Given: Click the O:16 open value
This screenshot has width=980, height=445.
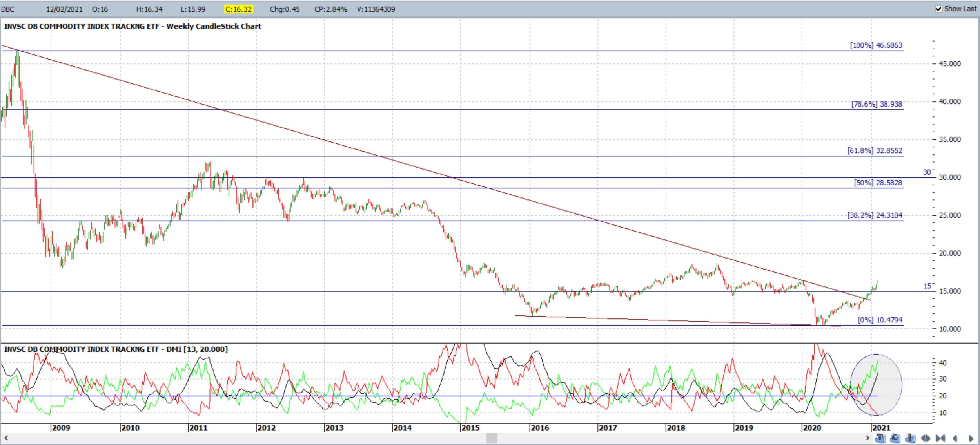Looking at the screenshot, I should 100,9.
